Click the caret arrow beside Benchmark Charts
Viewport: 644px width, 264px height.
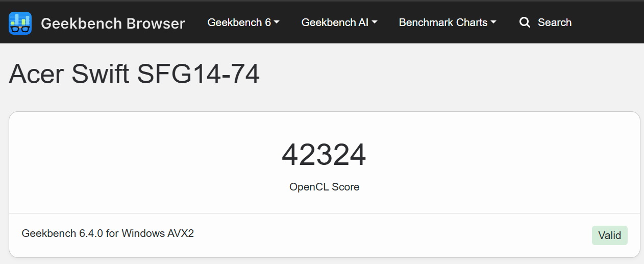tap(493, 22)
